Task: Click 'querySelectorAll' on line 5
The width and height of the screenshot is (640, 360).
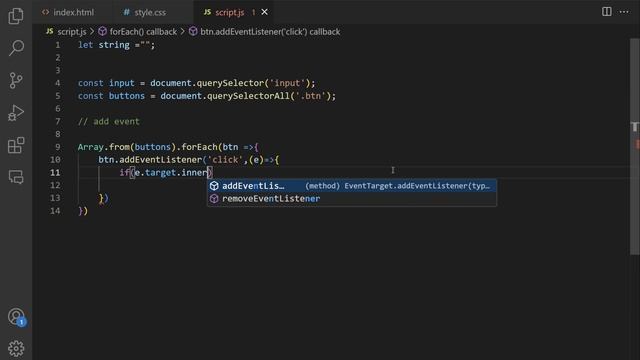Action: 248,96
